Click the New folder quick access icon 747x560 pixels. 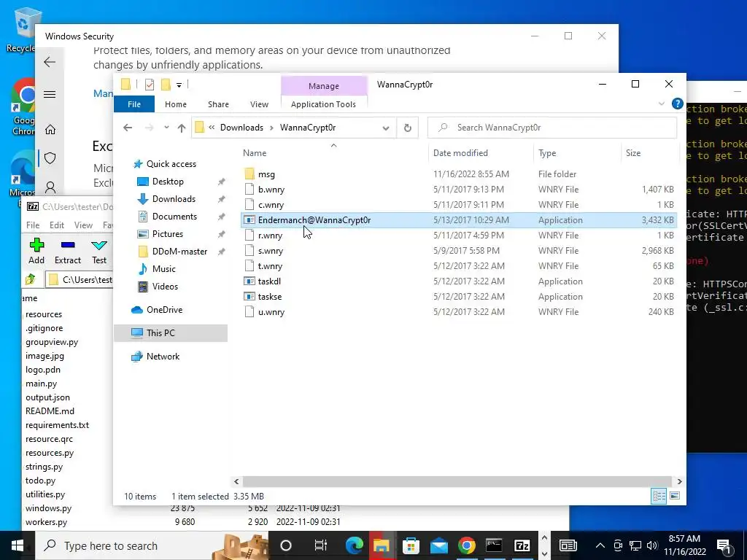click(x=166, y=85)
